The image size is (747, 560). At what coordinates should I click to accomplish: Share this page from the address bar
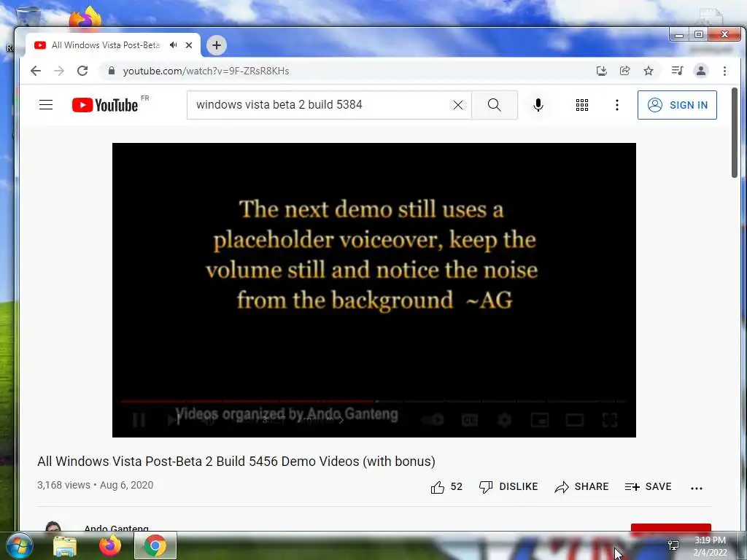pyautogui.click(x=625, y=71)
